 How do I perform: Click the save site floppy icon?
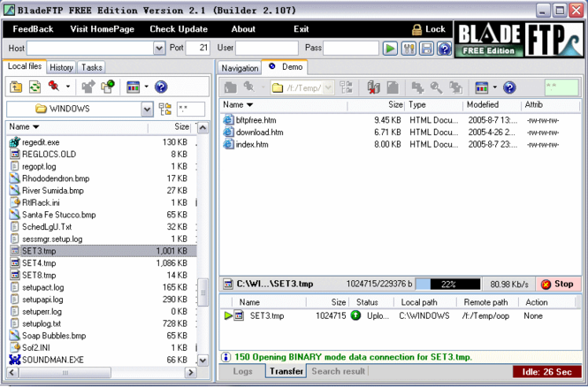426,49
